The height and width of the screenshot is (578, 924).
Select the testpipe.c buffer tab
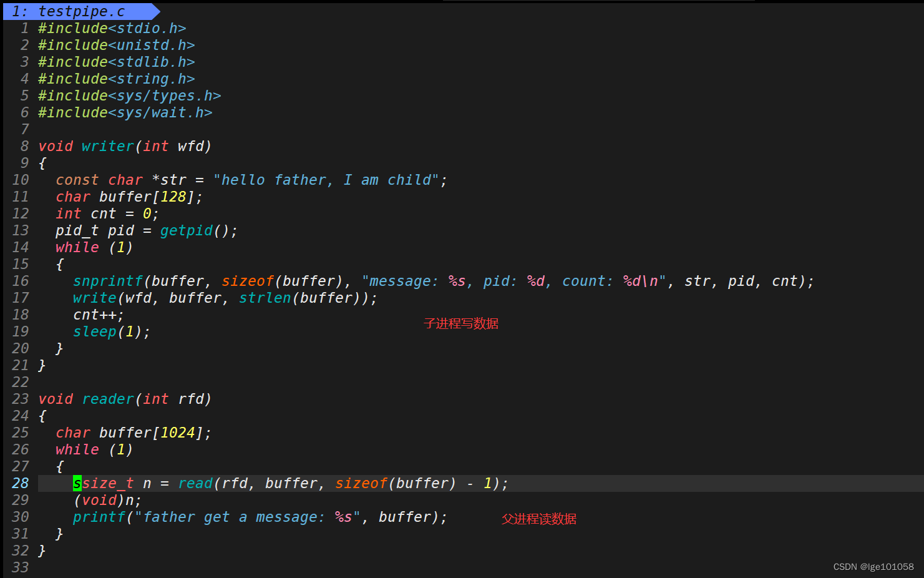click(81, 11)
